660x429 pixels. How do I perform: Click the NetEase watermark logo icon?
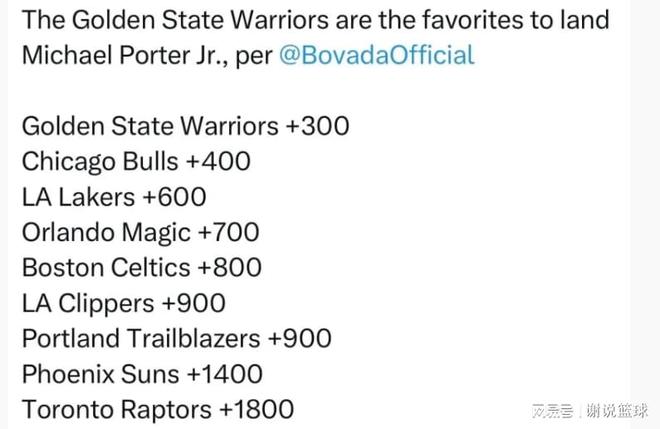[x=552, y=410]
